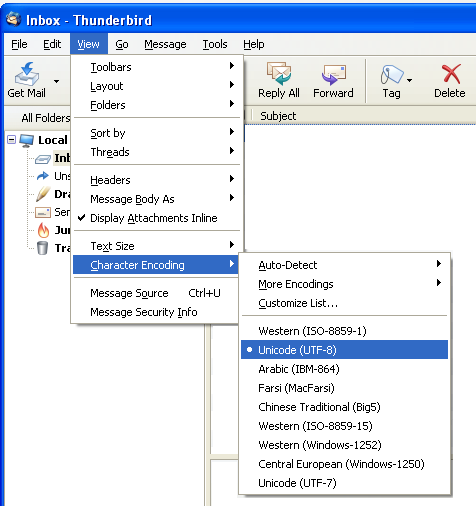Image resolution: width=476 pixels, height=506 pixels.
Task: Expand the More Encodings submenu
Action: click(x=345, y=284)
